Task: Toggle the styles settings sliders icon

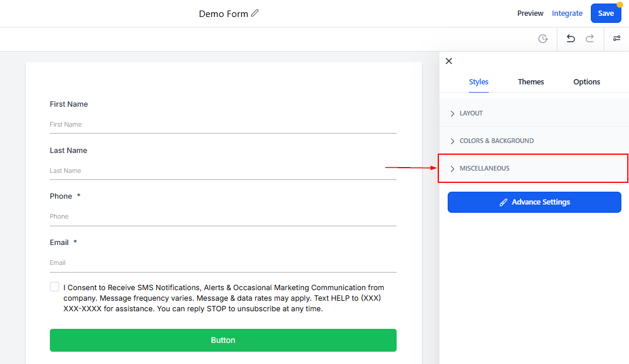Action: [617, 39]
